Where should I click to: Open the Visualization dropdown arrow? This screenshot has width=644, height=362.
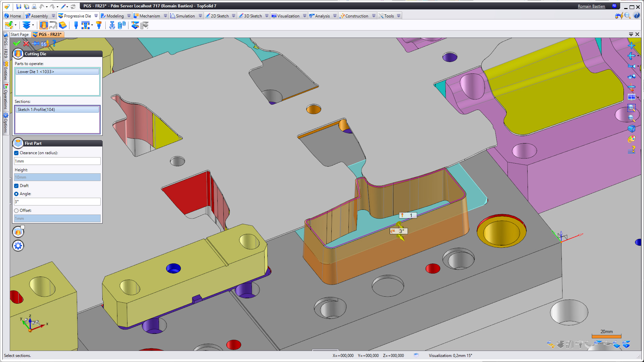point(305,16)
